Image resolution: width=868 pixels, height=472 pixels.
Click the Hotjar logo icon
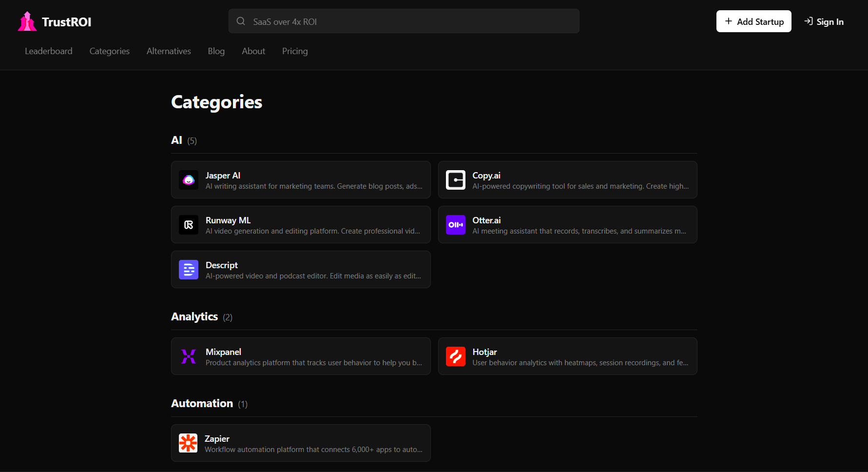456,356
